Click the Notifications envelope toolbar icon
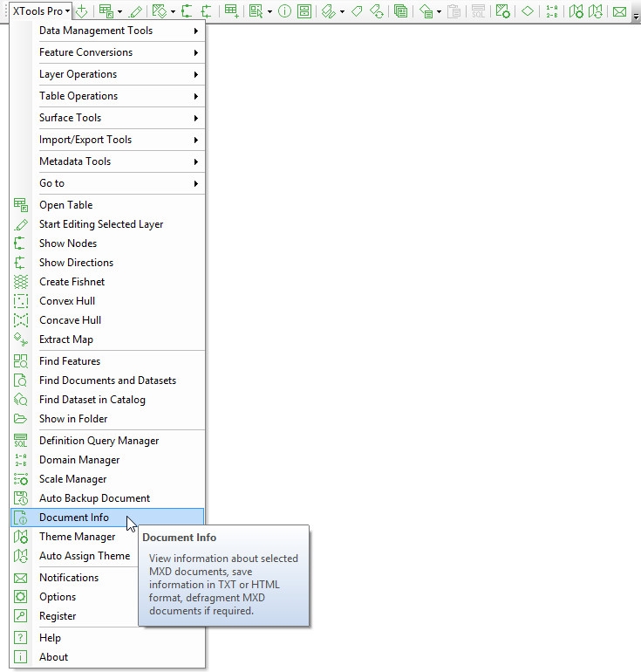The height and width of the screenshot is (672, 641). tap(619, 12)
